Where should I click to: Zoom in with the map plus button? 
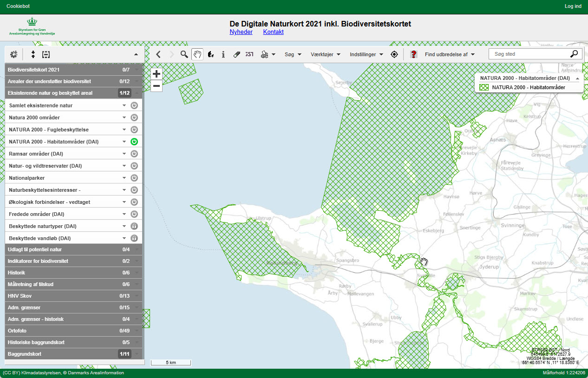[x=157, y=74]
